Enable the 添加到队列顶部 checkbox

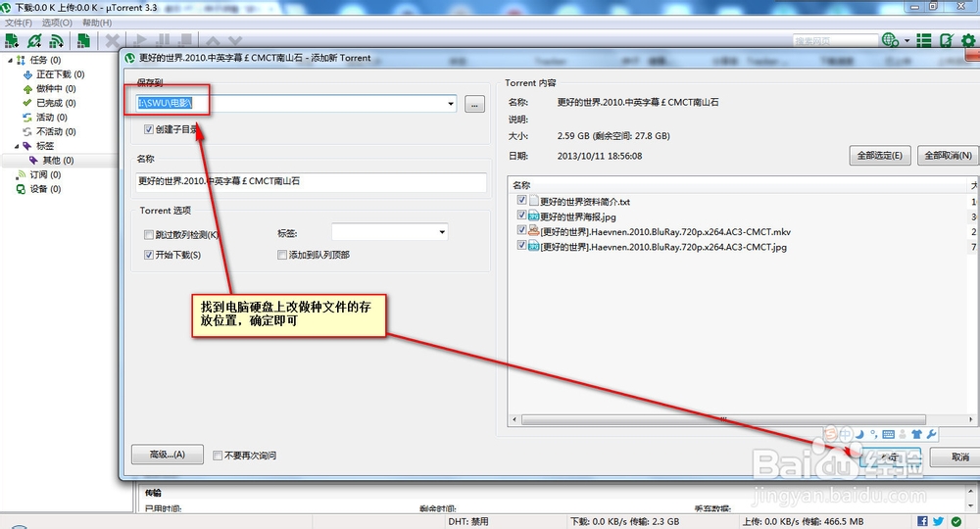(282, 255)
